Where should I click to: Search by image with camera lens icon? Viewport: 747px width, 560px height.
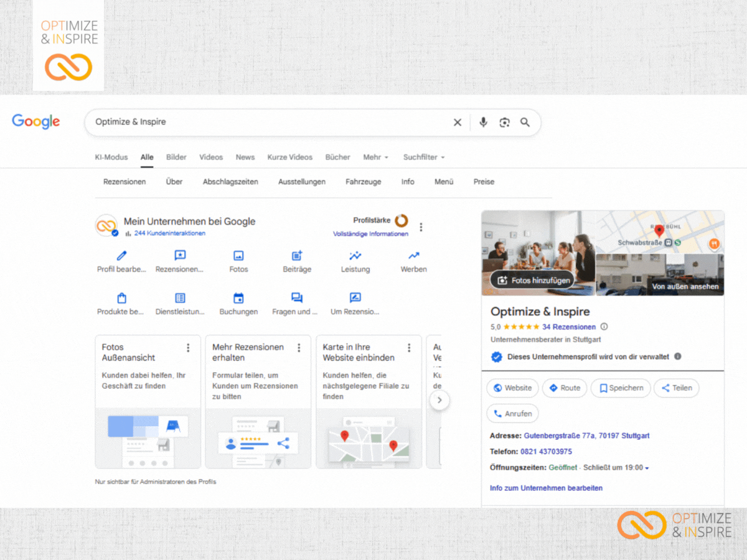504,123
